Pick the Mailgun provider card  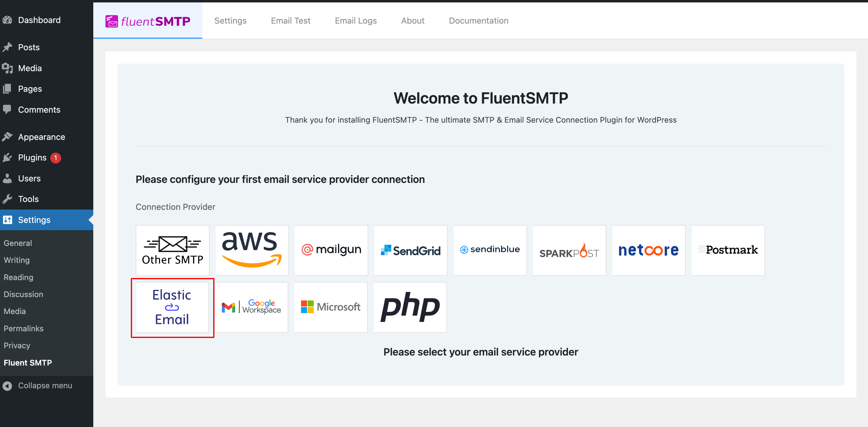click(x=331, y=250)
